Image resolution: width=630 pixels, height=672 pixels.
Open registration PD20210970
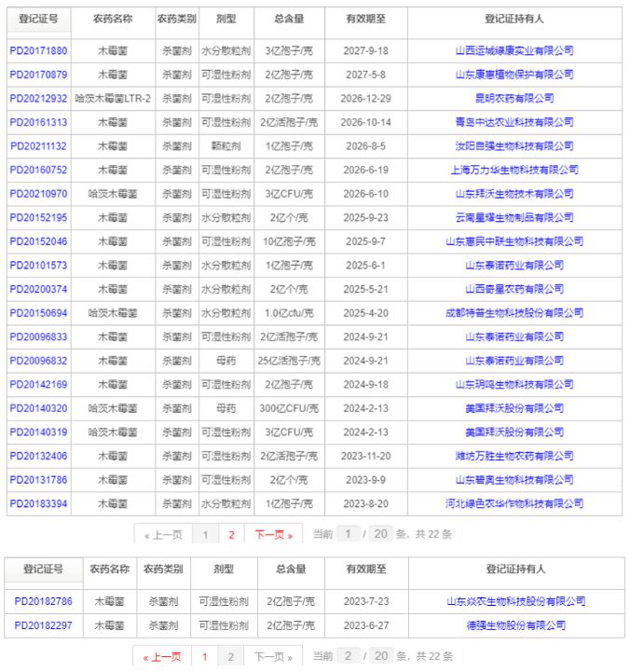[x=38, y=194]
